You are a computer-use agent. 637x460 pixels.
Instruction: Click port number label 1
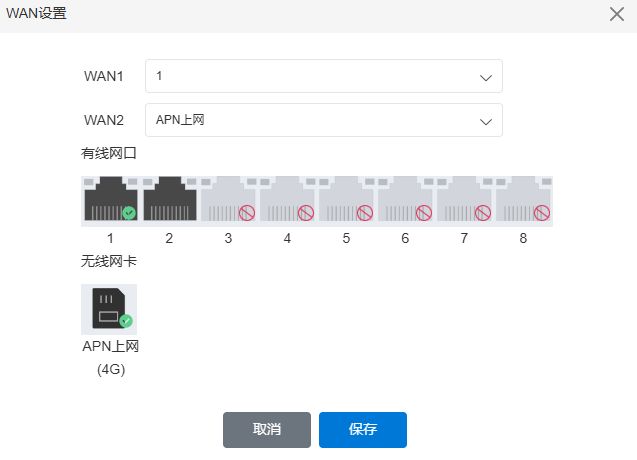tap(110, 238)
